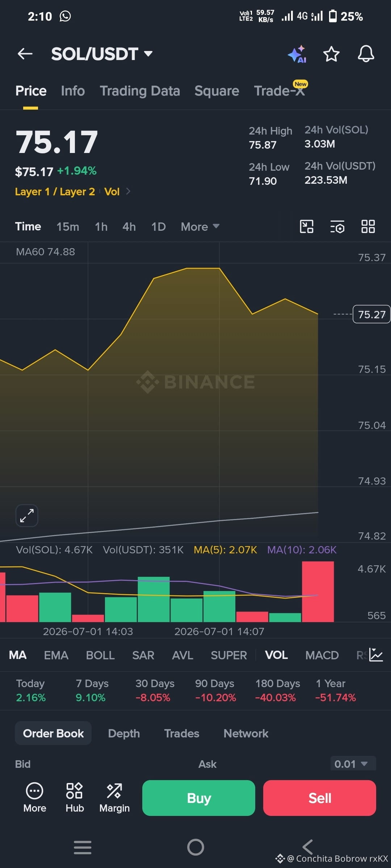Select the 1h interval
Screen dimensions: 391x868
(x=101, y=227)
